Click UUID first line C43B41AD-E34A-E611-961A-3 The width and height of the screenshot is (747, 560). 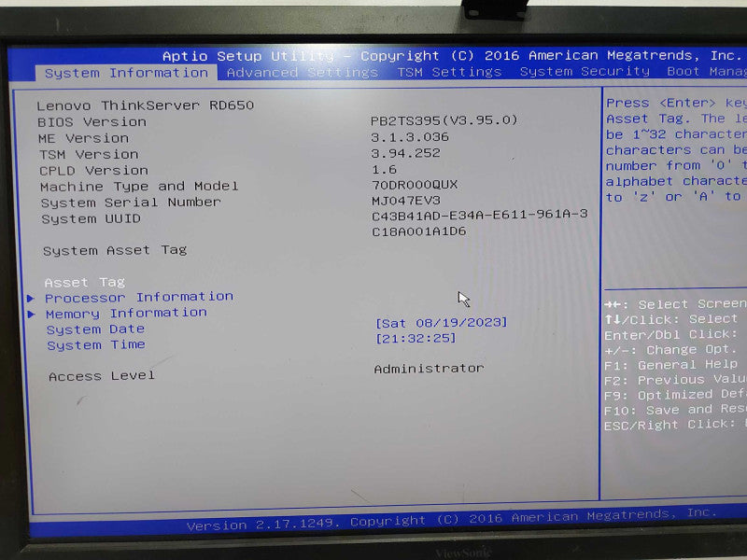(480, 216)
